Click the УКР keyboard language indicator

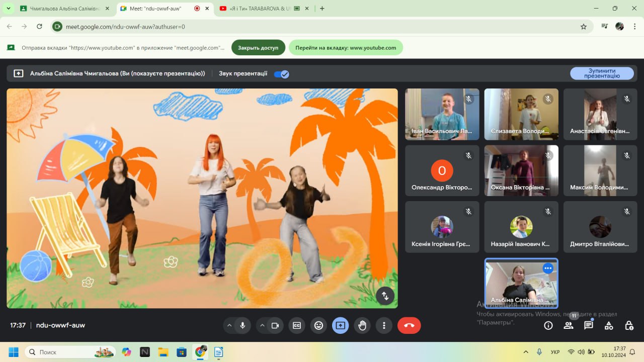pos(555,352)
